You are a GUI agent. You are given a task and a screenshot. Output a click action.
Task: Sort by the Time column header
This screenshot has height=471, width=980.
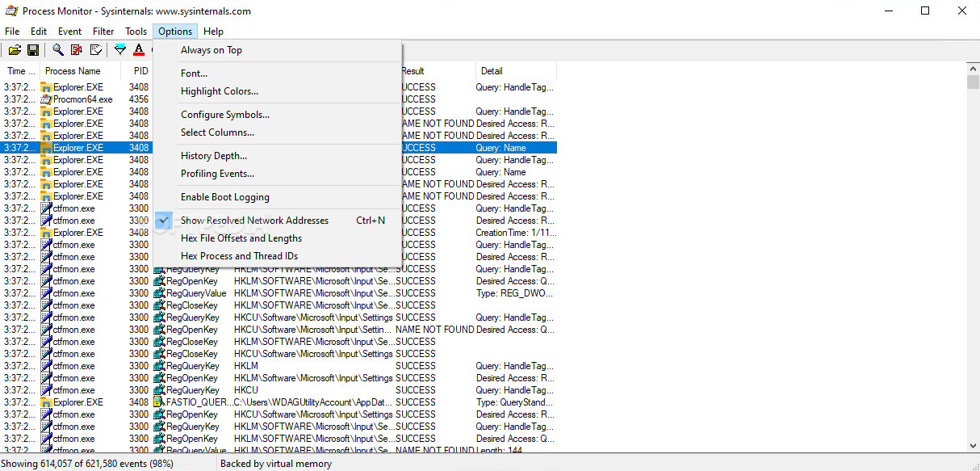20,71
